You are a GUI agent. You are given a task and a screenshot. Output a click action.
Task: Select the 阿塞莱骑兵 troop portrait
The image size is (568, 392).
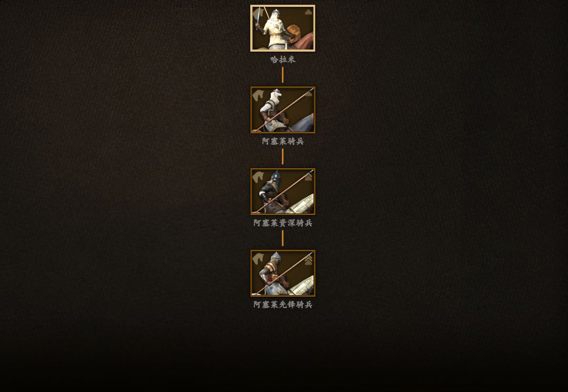pyautogui.click(x=282, y=110)
